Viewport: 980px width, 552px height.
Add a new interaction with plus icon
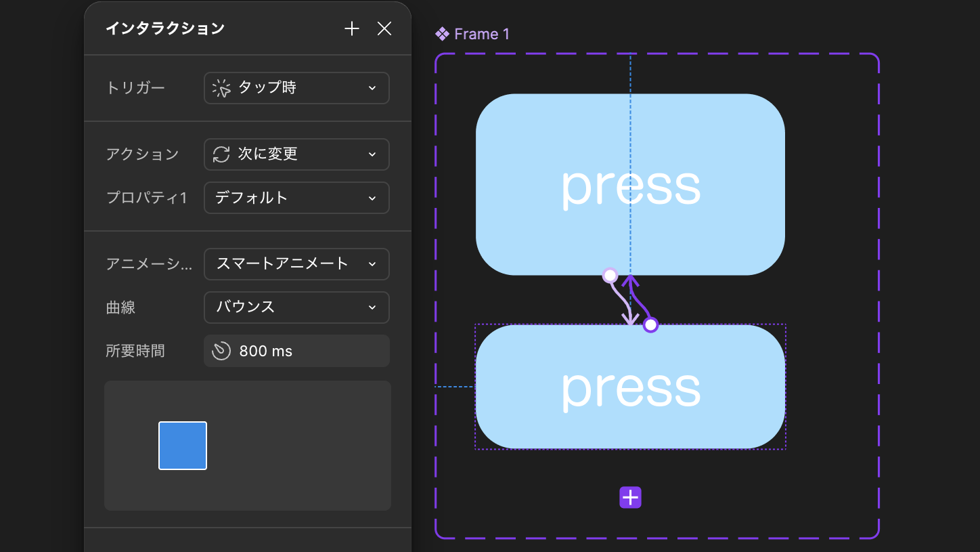coord(351,28)
